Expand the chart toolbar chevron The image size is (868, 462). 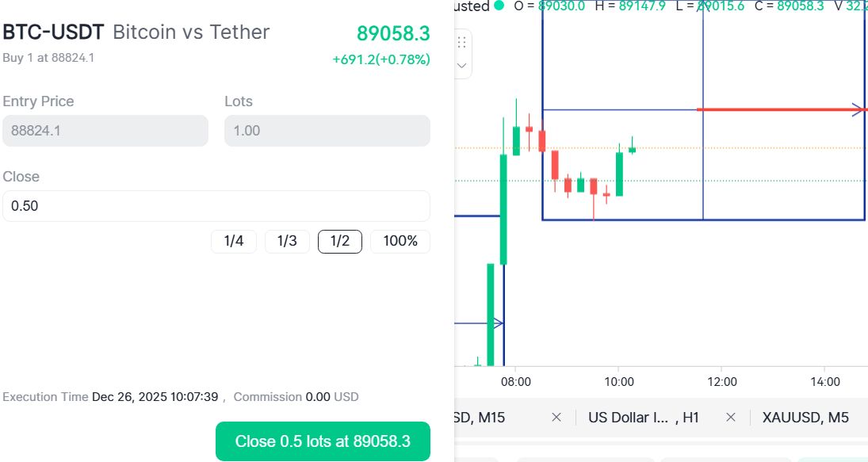coord(462,66)
